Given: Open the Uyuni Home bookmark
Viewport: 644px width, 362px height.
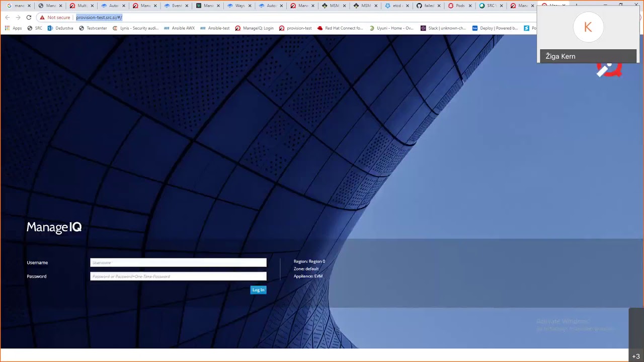Looking at the screenshot, I should [391, 28].
